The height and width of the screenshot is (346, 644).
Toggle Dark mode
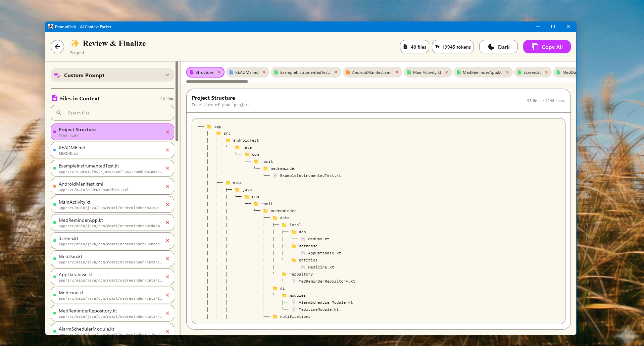click(498, 47)
